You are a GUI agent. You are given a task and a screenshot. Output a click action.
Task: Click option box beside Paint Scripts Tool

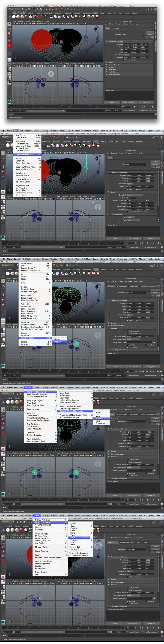pos(55,439)
